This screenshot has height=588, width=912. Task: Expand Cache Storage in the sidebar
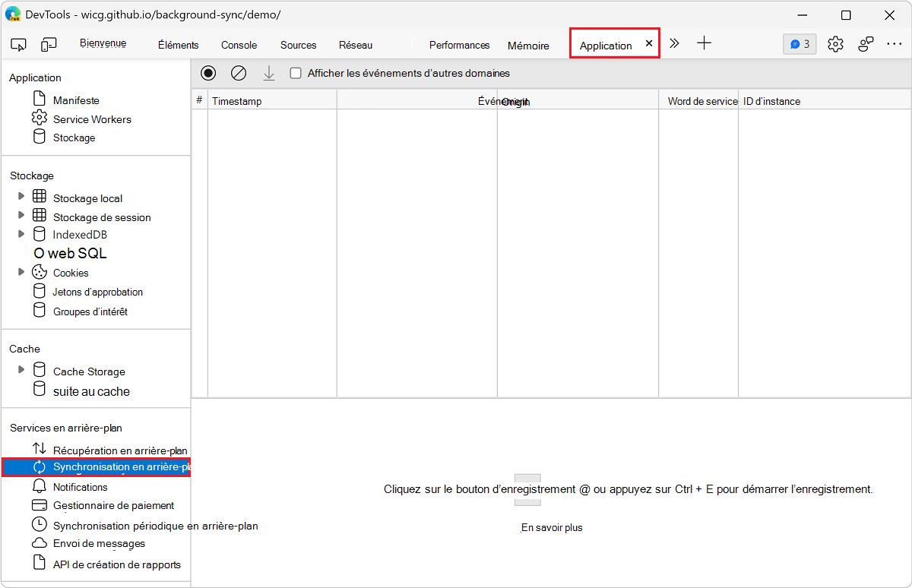coord(22,371)
